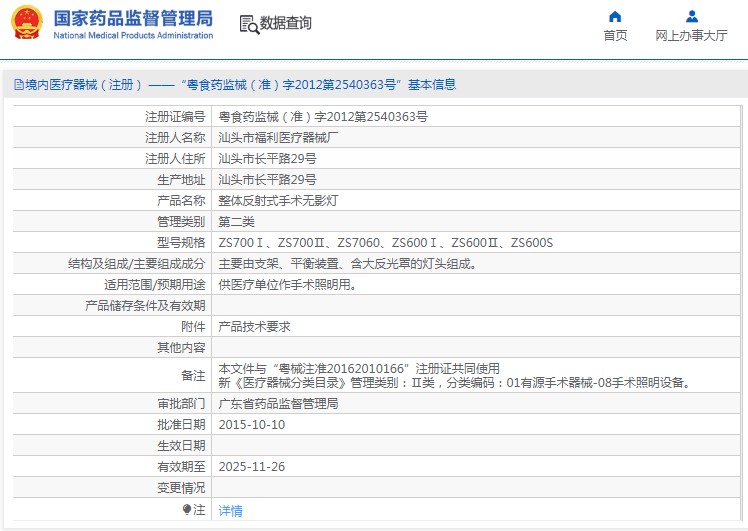Select 供医疗单位作手术照明用 value
748x531 pixels.
tap(287, 285)
